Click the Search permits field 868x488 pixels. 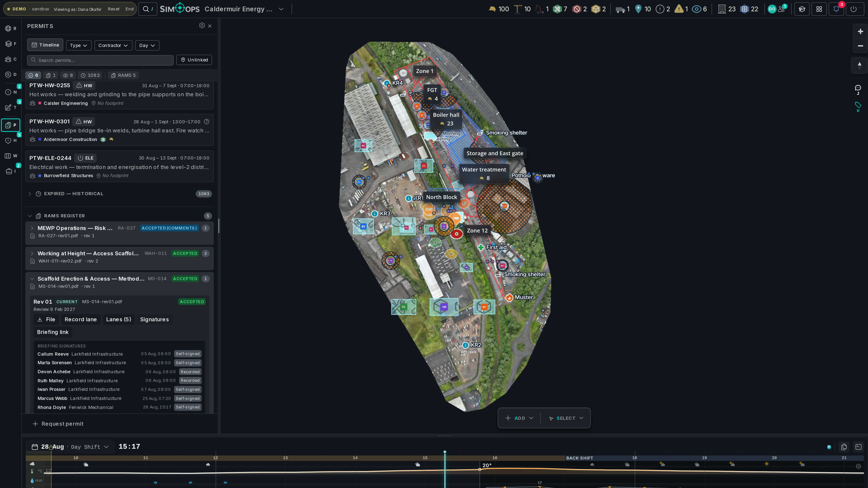point(100,60)
